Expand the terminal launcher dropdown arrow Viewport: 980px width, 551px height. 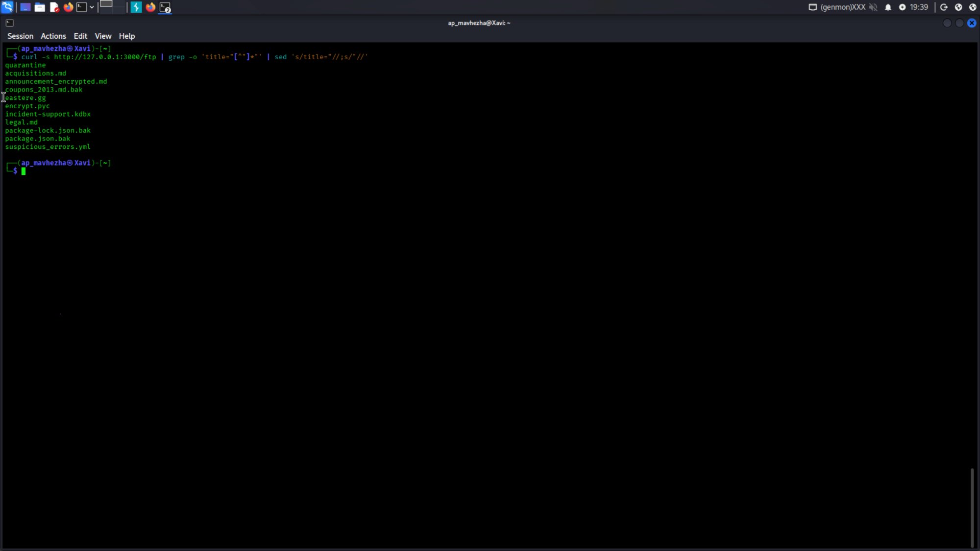[92, 7]
